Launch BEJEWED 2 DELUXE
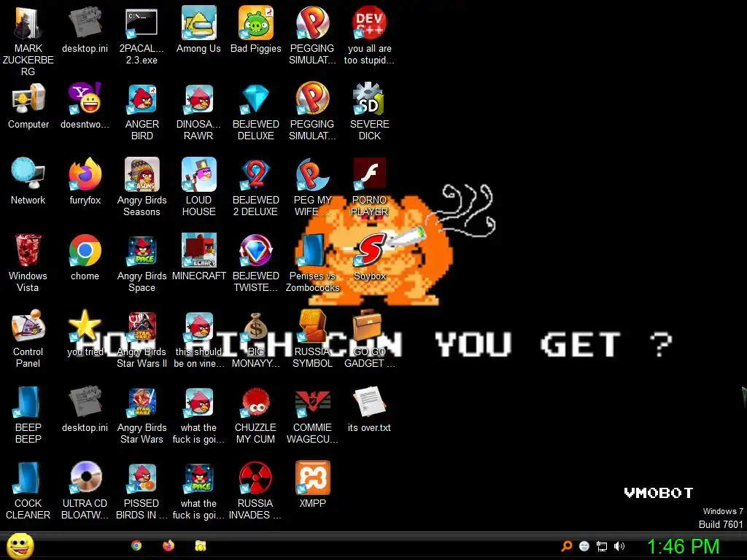This screenshot has height=560, width=747. tap(256, 174)
